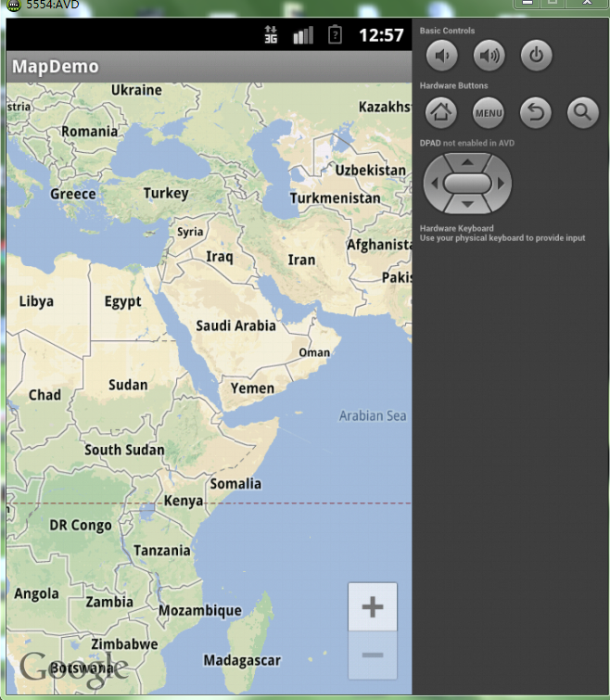Tap the hardware search button
Viewport: 610px width, 700px height.
(x=583, y=112)
